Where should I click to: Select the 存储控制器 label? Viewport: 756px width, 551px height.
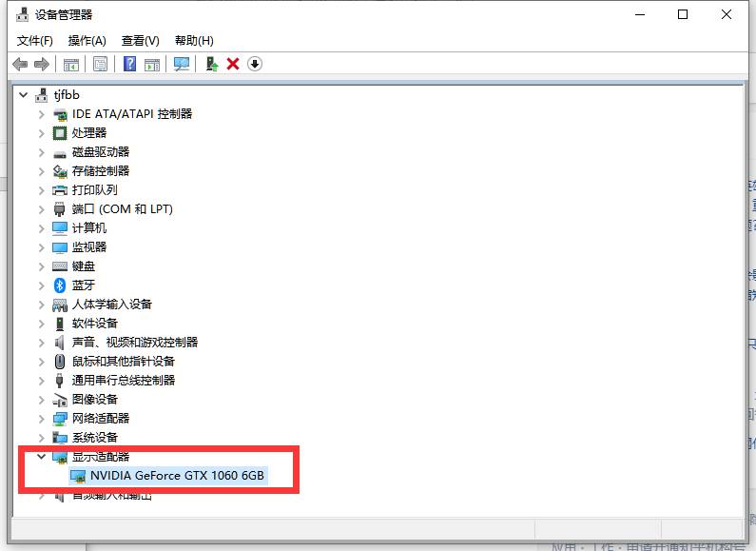(x=101, y=171)
